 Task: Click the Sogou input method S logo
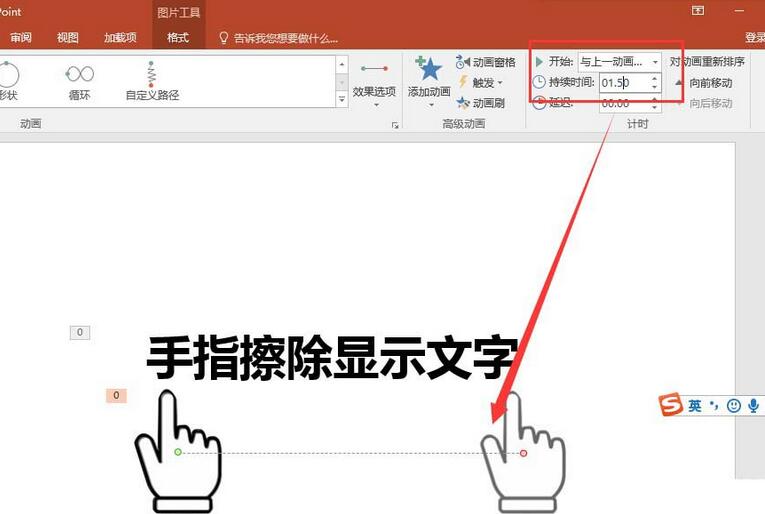671,404
